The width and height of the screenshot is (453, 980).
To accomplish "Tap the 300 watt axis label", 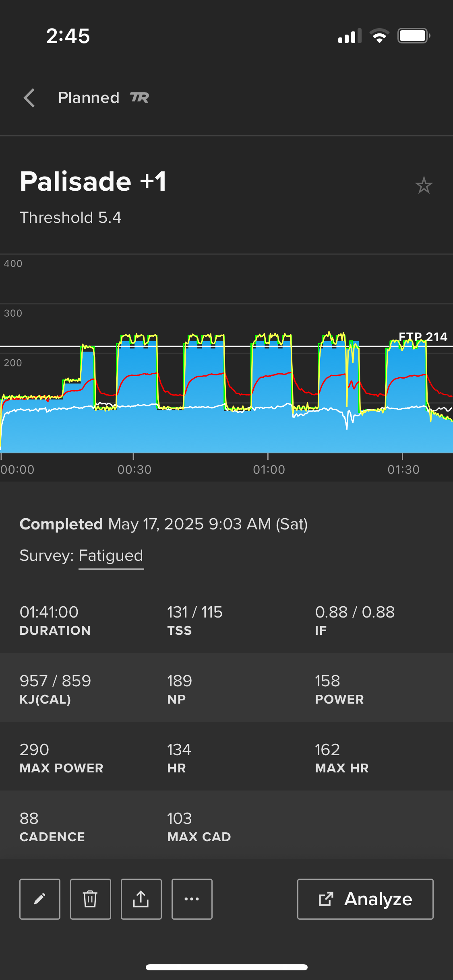I will (x=13, y=313).
